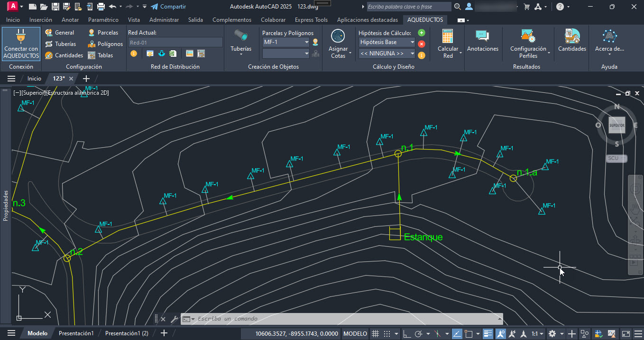Toggle the drawing grid display in the status bar

(375, 334)
